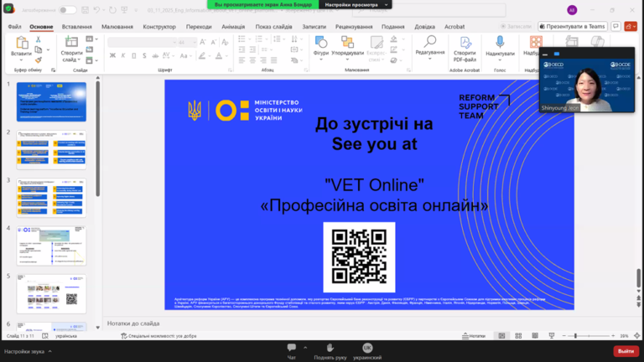Open the Редагування search menu
Screen dimensions: 644x362
[429, 46]
